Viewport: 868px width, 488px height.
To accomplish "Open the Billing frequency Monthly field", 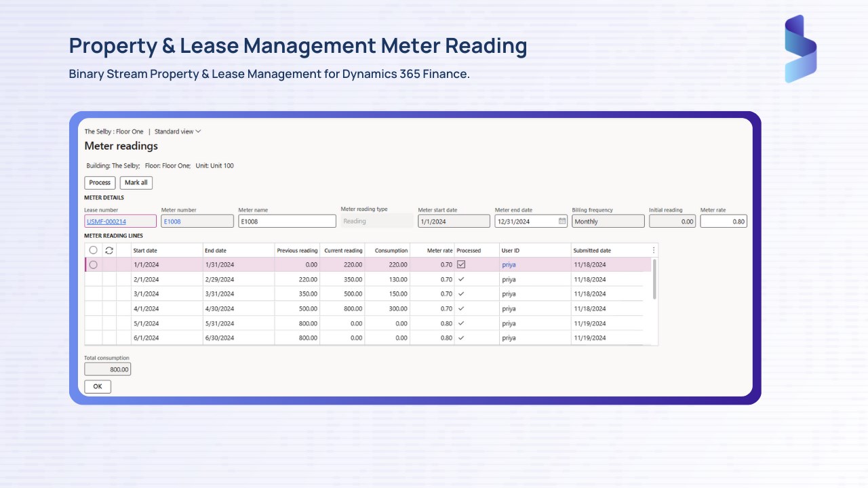I will pyautogui.click(x=608, y=221).
